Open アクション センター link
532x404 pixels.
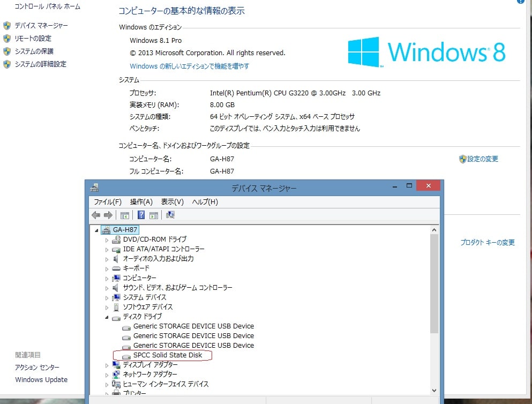tap(38, 368)
